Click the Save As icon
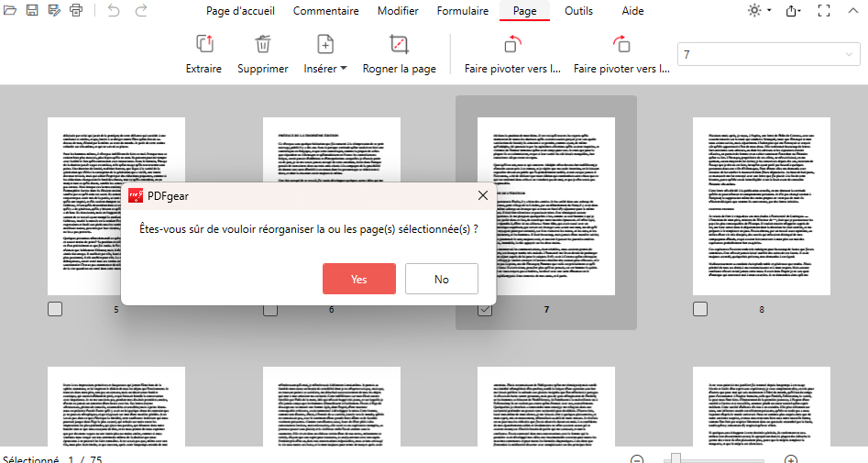The width and height of the screenshot is (868, 463). pos(54,10)
